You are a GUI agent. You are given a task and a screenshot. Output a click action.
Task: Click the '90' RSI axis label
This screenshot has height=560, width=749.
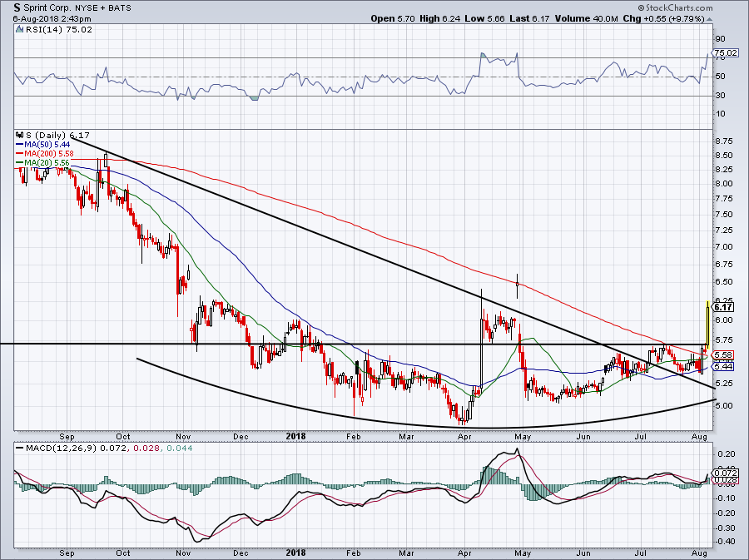pos(720,38)
